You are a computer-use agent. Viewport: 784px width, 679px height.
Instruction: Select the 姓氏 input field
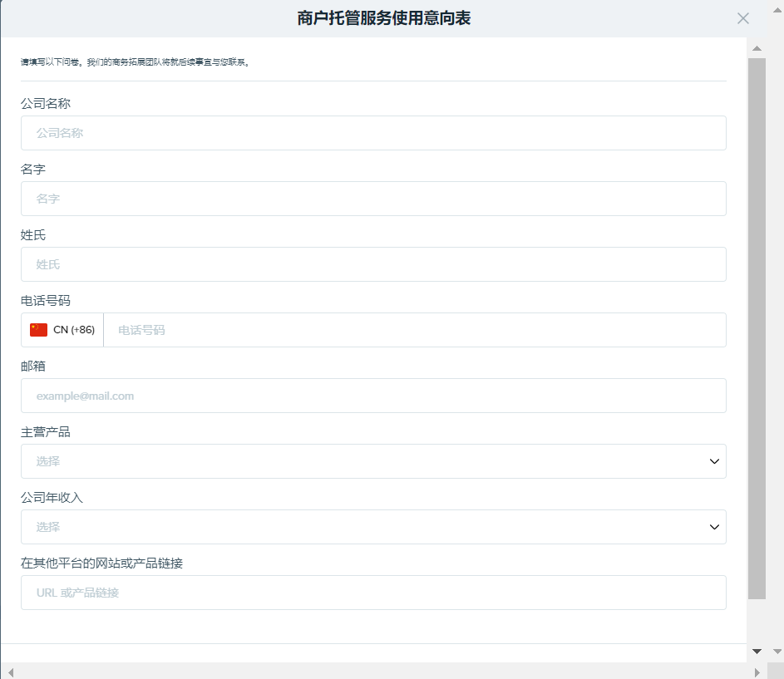click(373, 264)
